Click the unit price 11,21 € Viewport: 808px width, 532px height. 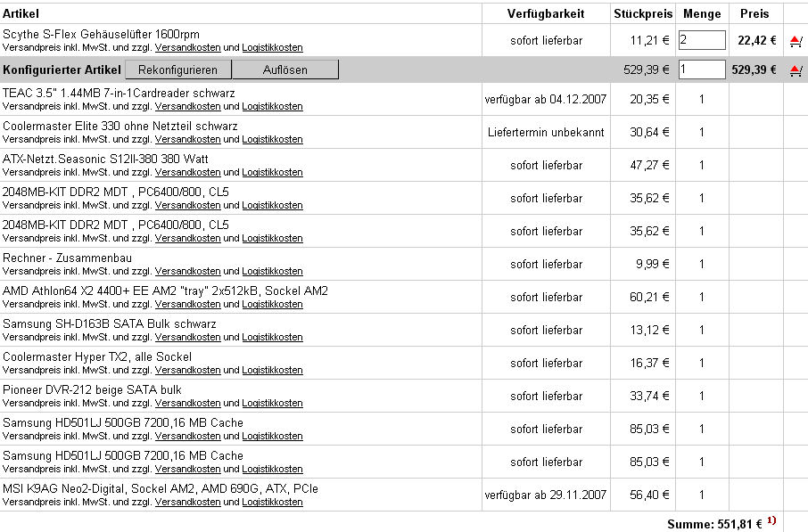click(x=650, y=41)
